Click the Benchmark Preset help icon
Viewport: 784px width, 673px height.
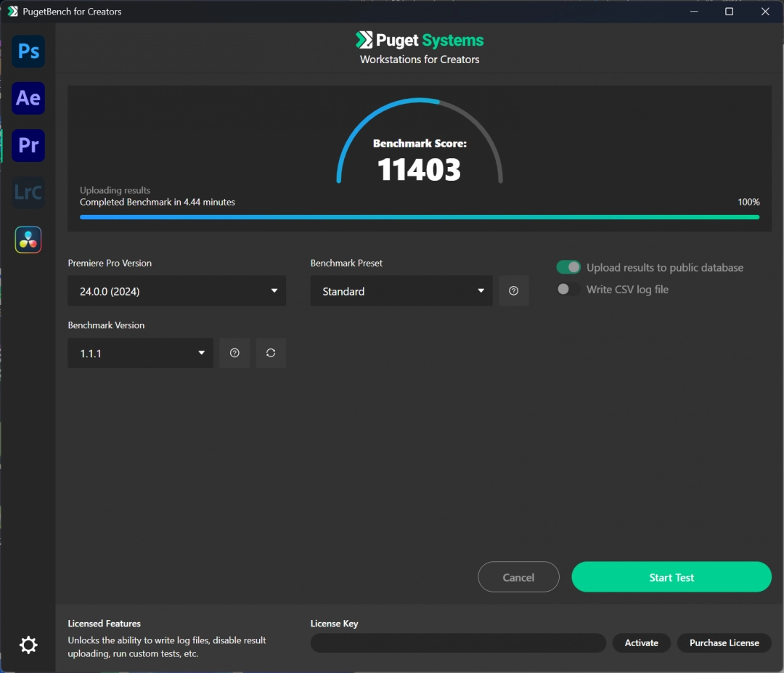click(513, 290)
